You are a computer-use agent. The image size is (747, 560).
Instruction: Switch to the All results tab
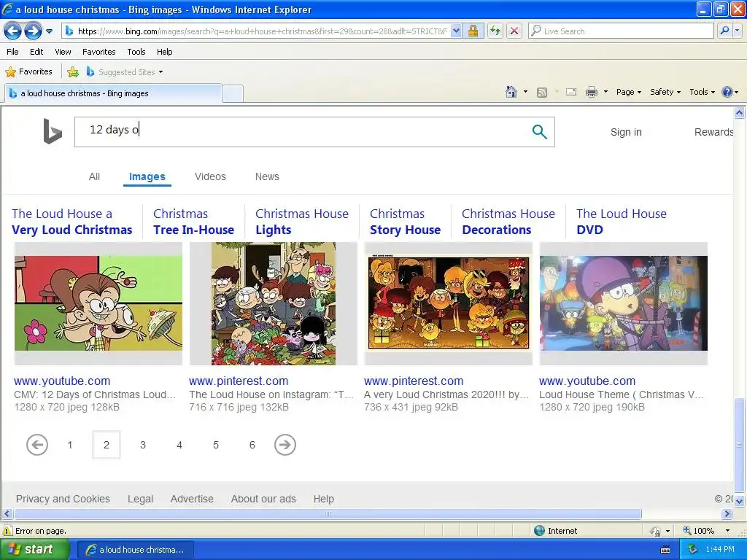(x=94, y=176)
